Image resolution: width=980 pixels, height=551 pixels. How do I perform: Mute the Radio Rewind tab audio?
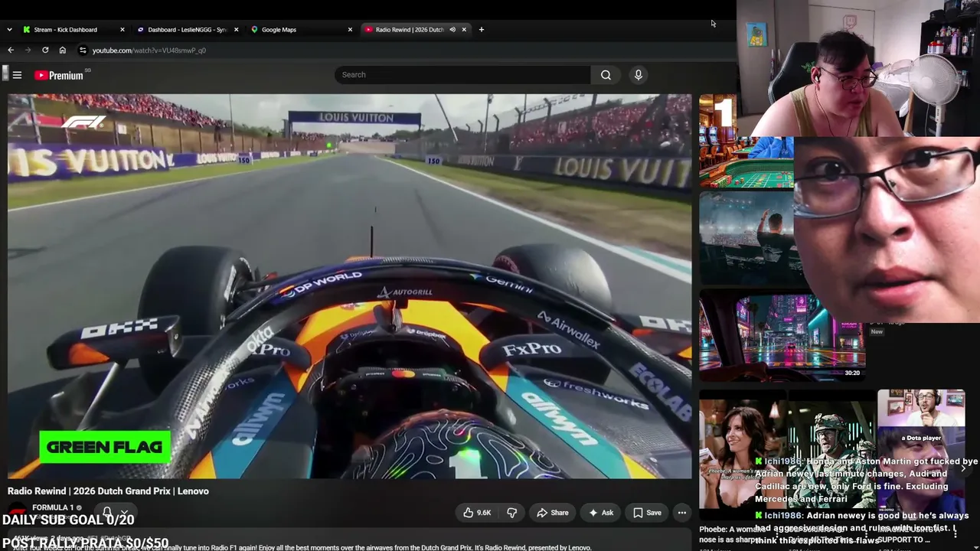452,30
